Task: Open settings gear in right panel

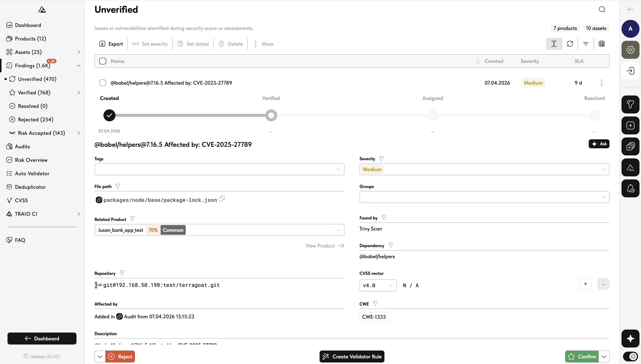Action: point(630,50)
